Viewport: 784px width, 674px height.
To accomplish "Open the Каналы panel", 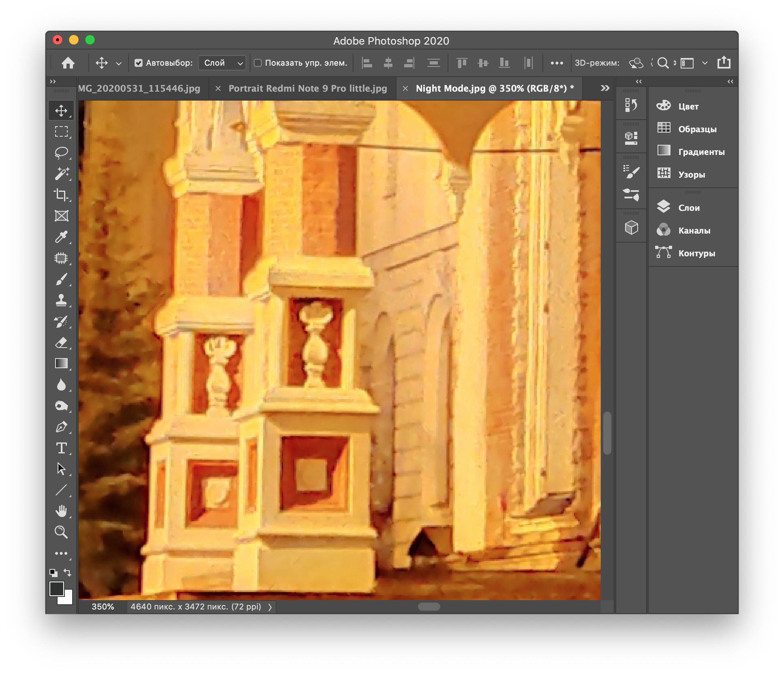I will tap(694, 230).
